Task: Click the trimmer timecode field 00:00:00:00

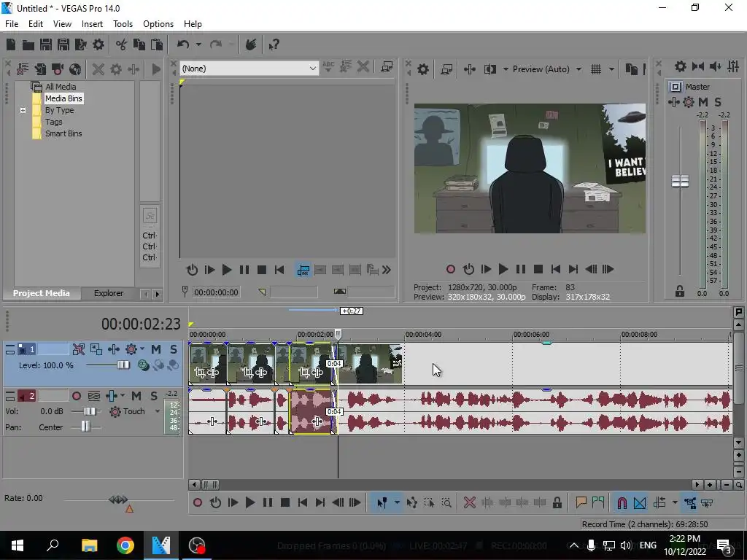Action: (x=216, y=292)
